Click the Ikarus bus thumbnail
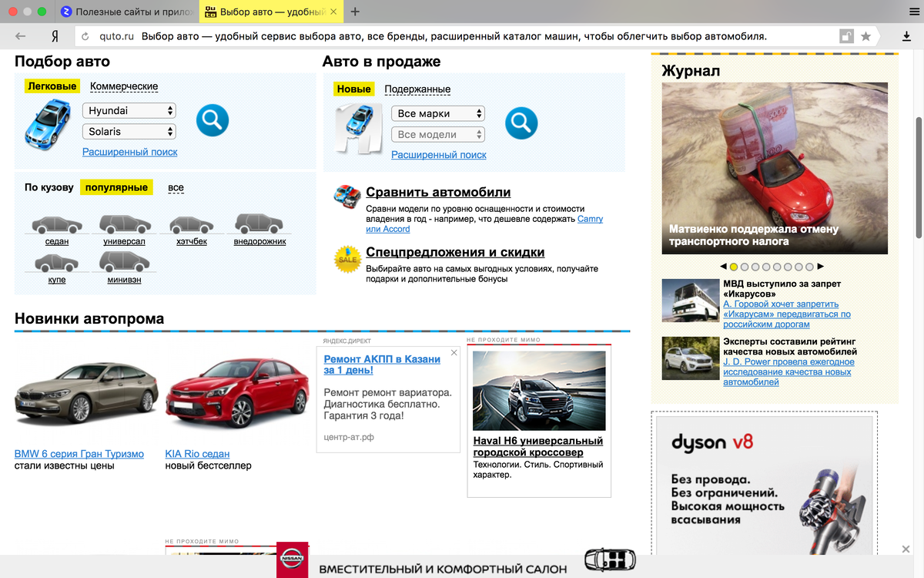This screenshot has height=578, width=924. click(691, 301)
